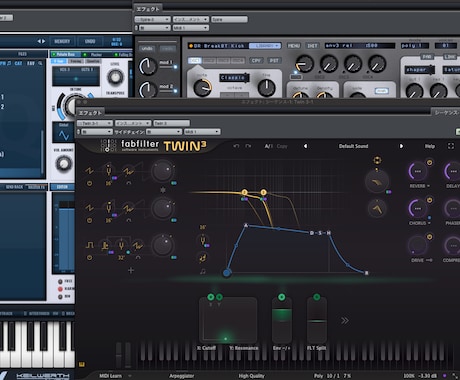Click the X: Cutoff / Y: Resonance XY pad
This screenshot has width=460, height=380.
pyautogui.click(x=228, y=320)
